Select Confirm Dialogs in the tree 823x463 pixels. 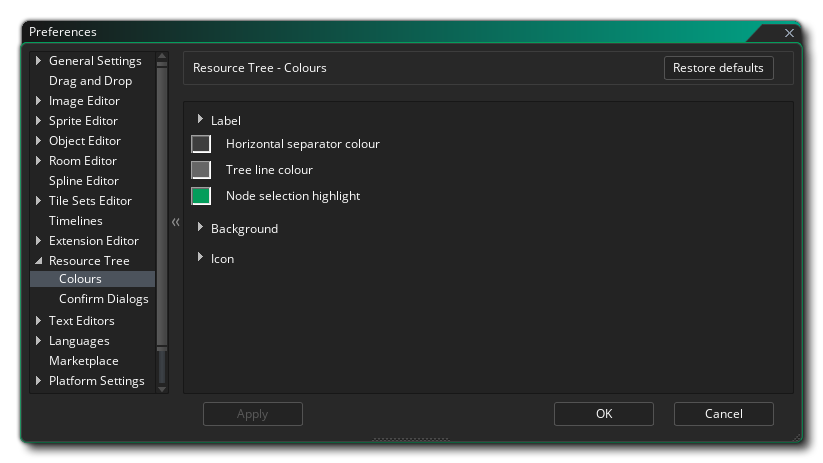[103, 299]
